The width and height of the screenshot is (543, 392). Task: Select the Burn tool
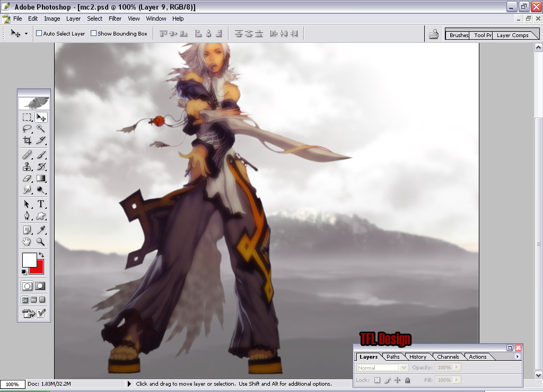coord(41,190)
